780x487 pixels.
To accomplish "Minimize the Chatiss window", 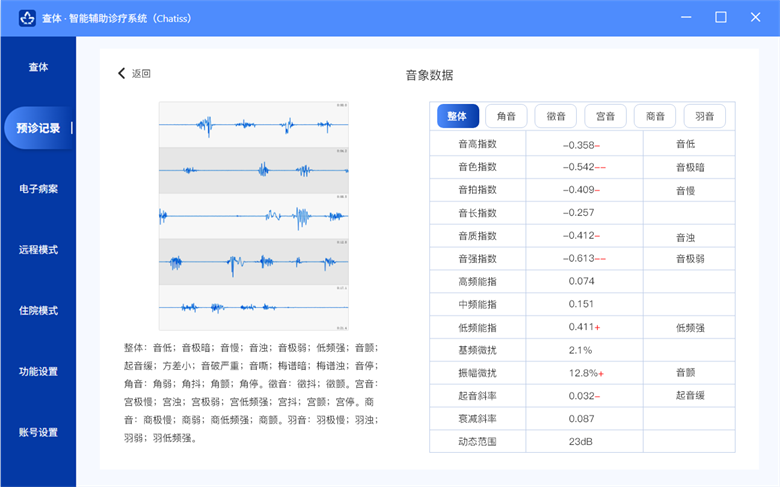I will click(x=686, y=17).
